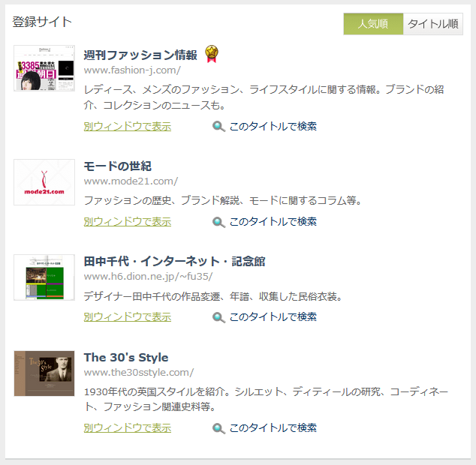Image resolution: width=476 pixels, height=465 pixels.
Task: Click the magnifier icon under 田中千代 entry
Action: coord(218,317)
